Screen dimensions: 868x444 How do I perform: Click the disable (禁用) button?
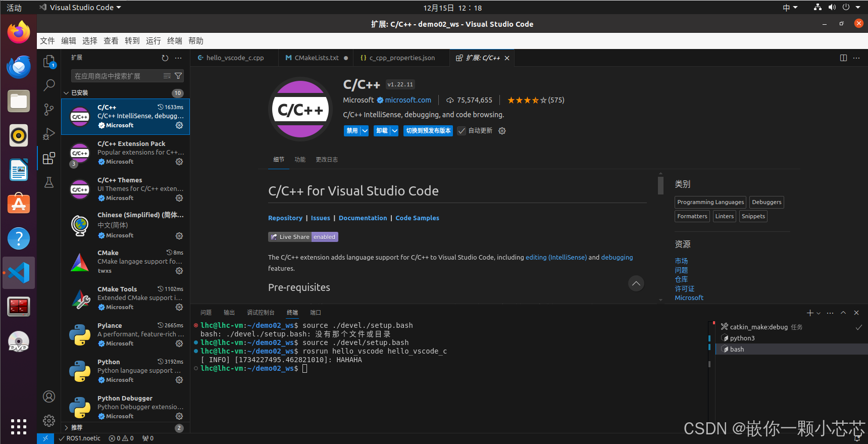352,131
